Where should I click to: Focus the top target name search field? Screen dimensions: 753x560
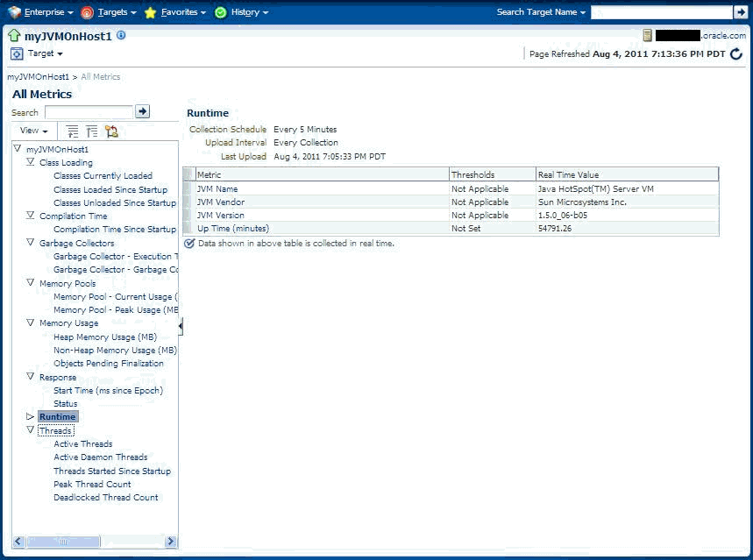[661, 12]
